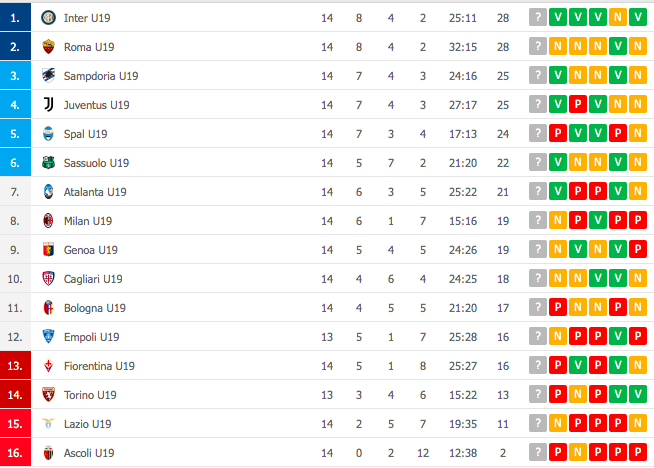The image size is (654, 468).
Task: Open the Atalanta U19 team link
Action: pyautogui.click(x=95, y=192)
